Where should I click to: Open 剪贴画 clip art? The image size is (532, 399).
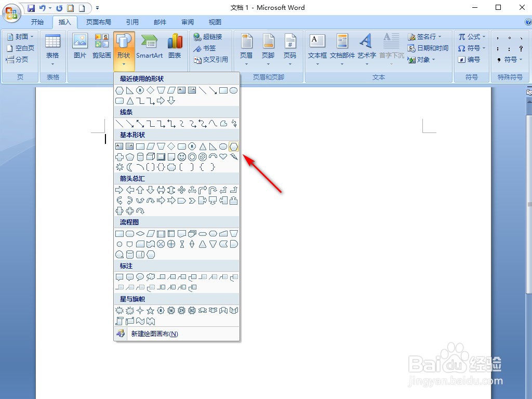point(102,46)
